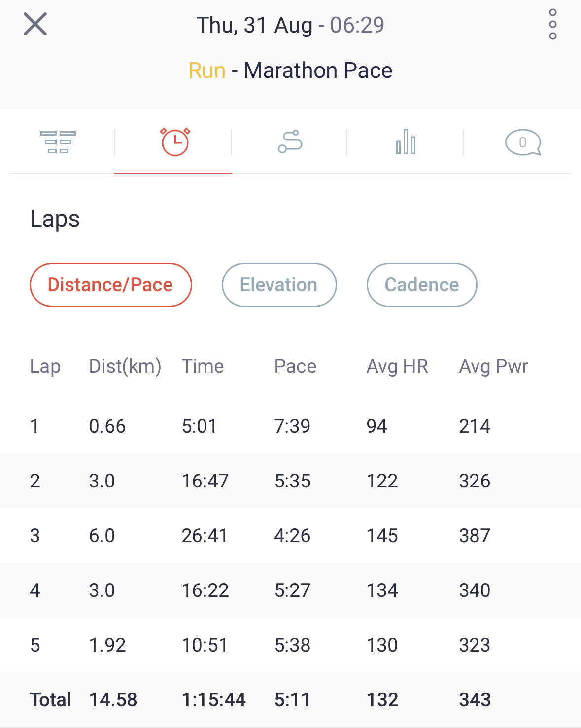Tap the Avg Pwr column header
The height and width of the screenshot is (728, 581).
(493, 366)
